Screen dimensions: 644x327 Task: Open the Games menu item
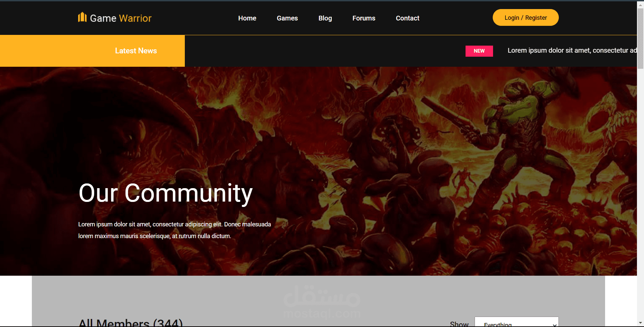pyautogui.click(x=287, y=18)
